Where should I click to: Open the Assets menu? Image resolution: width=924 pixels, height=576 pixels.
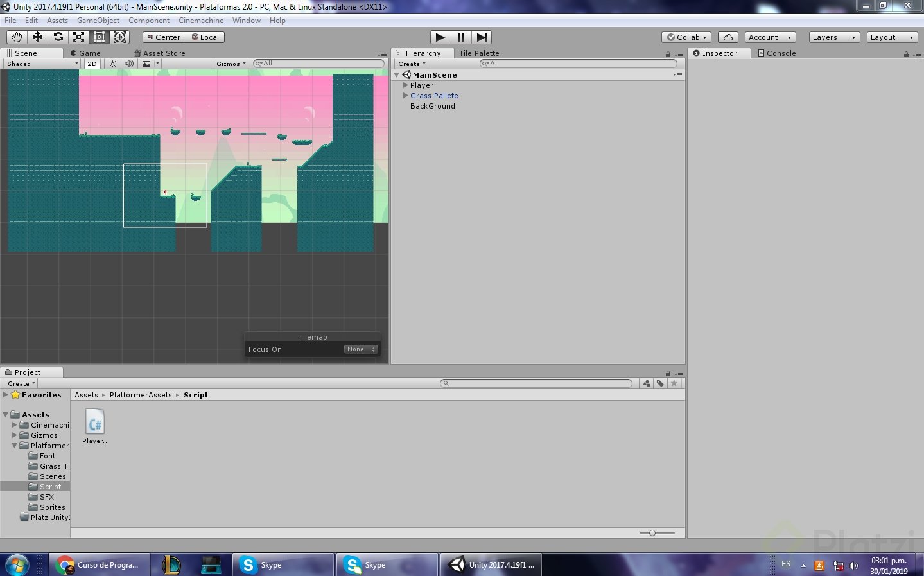57,21
